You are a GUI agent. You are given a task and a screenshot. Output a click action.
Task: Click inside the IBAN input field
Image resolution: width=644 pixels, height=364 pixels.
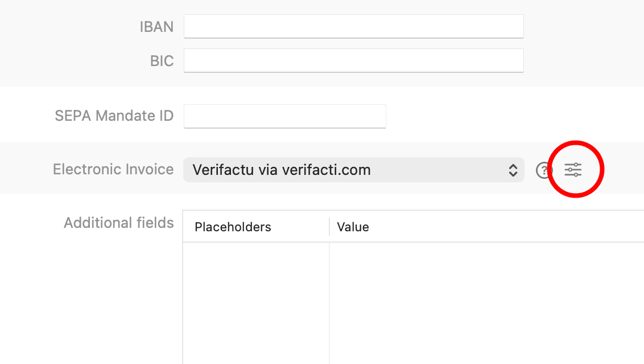click(353, 26)
